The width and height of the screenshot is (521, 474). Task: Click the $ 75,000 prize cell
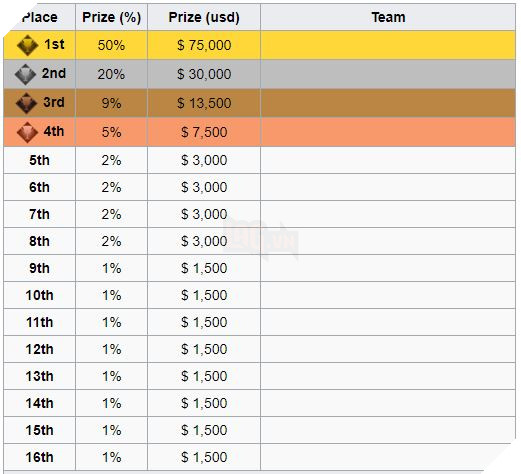pos(204,45)
